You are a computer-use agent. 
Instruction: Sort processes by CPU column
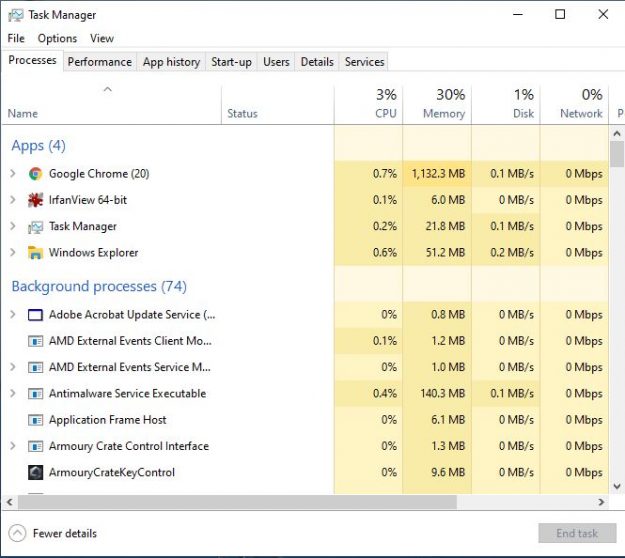click(x=368, y=105)
